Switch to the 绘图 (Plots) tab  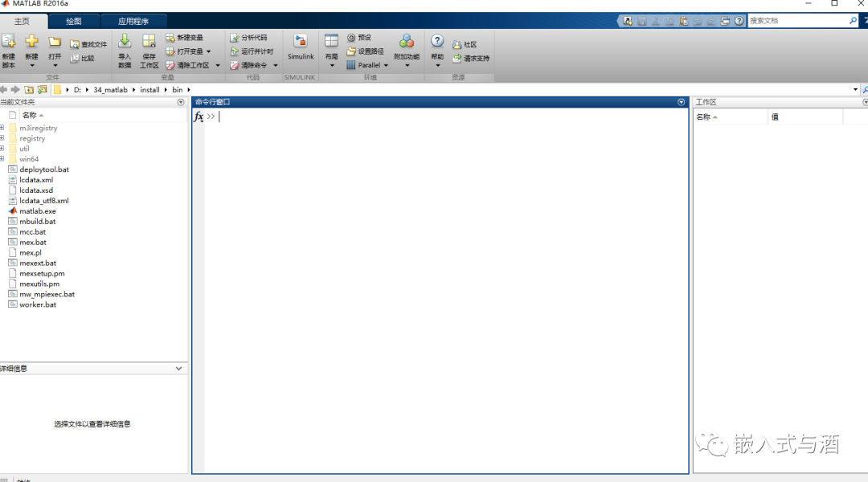click(74, 21)
